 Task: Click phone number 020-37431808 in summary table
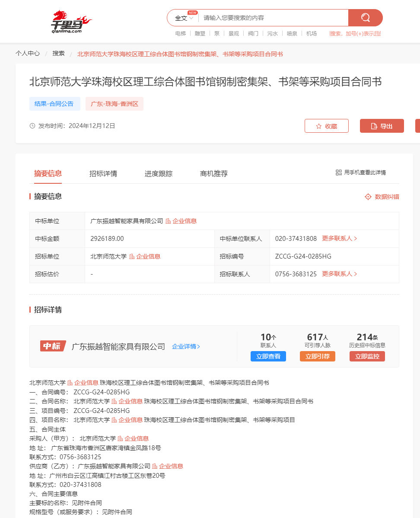click(296, 239)
